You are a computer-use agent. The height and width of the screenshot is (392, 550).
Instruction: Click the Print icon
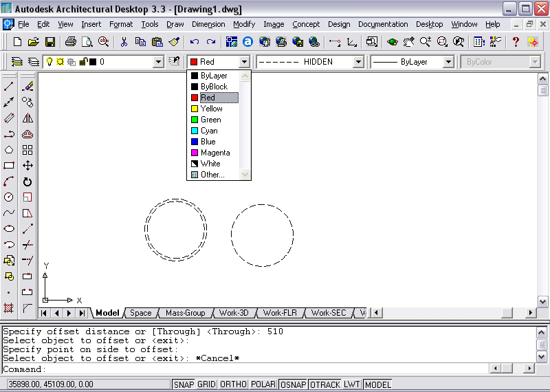(x=71, y=42)
